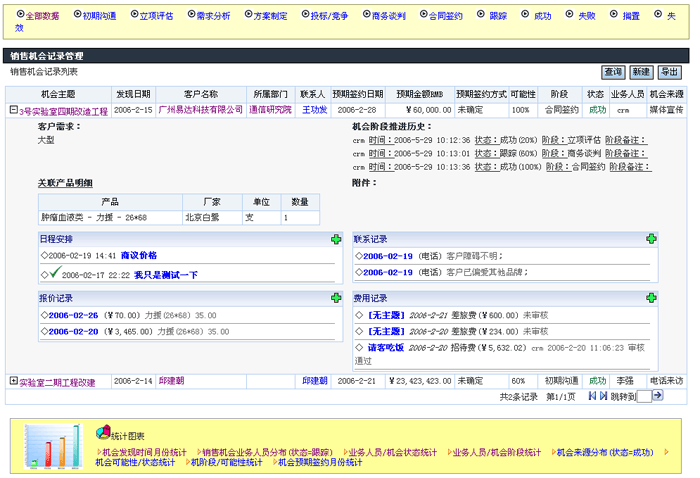
Task: Click product cell 肿瘤血液类 - 力援 - 26*68
Action: tap(110, 217)
